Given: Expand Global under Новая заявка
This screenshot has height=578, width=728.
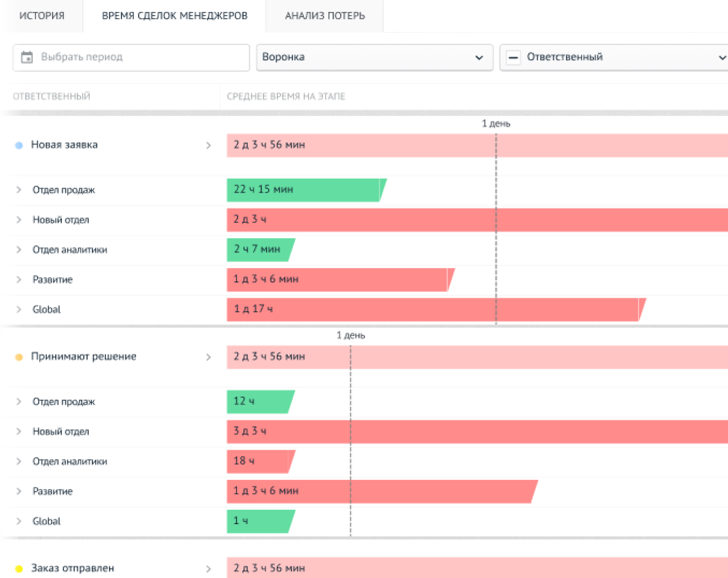Looking at the screenshot, I should tap(19, 309).
